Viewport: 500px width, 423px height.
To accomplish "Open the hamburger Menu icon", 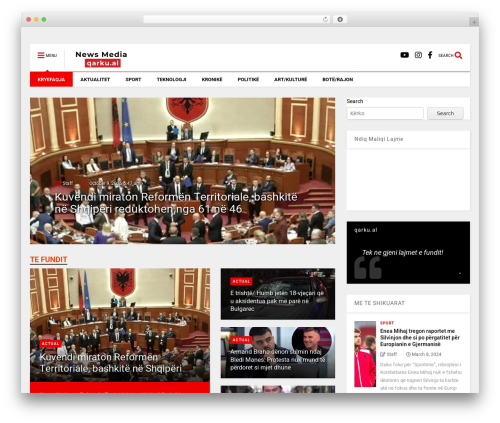I will click(41, 55).
